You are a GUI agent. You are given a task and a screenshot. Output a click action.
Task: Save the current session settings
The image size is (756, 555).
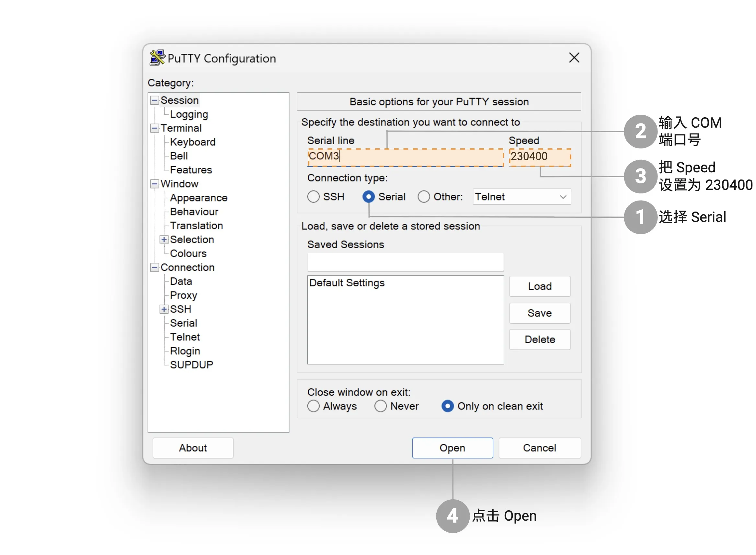539,313
